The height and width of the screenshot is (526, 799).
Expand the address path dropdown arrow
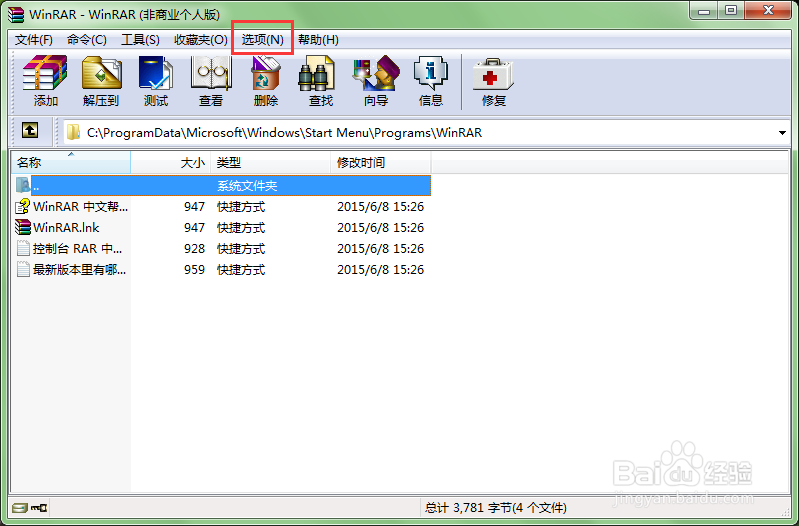(782, 133)
